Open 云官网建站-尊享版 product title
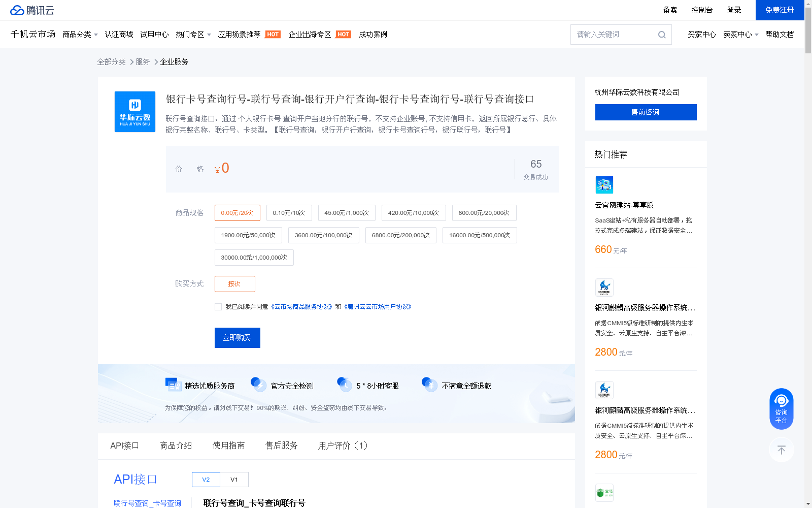812x508 pixels. tap(624, 205)
